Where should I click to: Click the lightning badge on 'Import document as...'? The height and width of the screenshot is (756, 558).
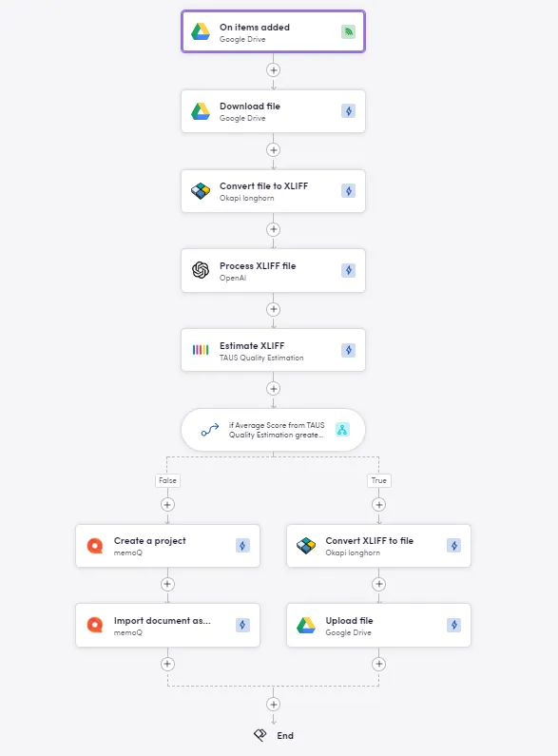[242, 626]
